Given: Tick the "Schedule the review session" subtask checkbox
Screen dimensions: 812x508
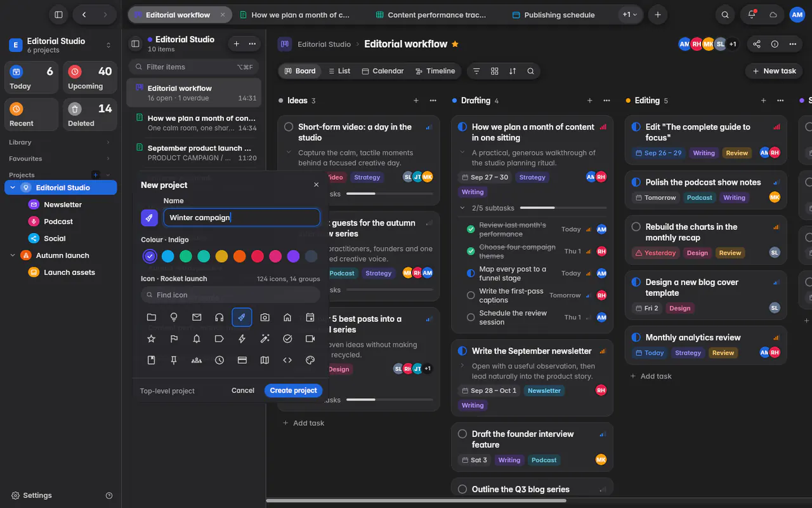Looking at the screenshot, I should (x=471, y=317).
